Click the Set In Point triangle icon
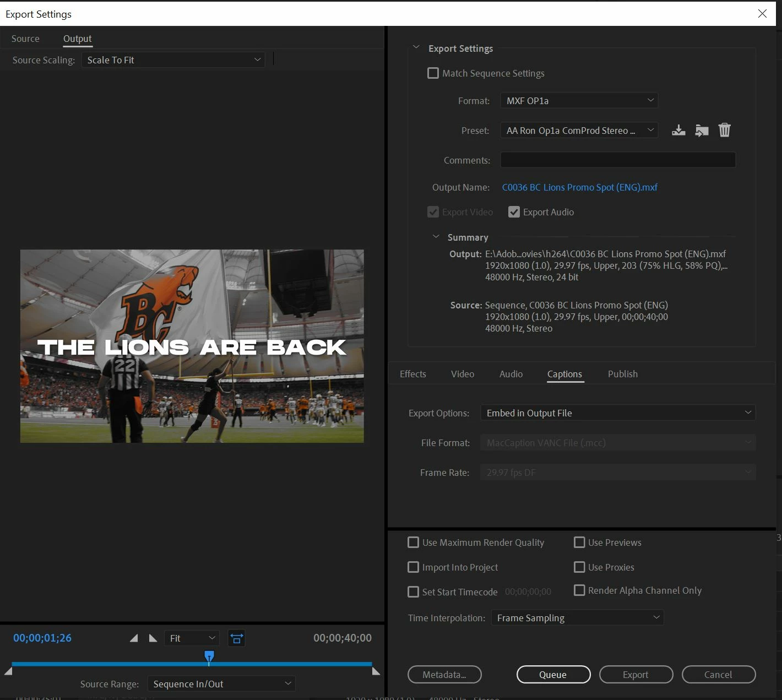 [x=134, y=638]
